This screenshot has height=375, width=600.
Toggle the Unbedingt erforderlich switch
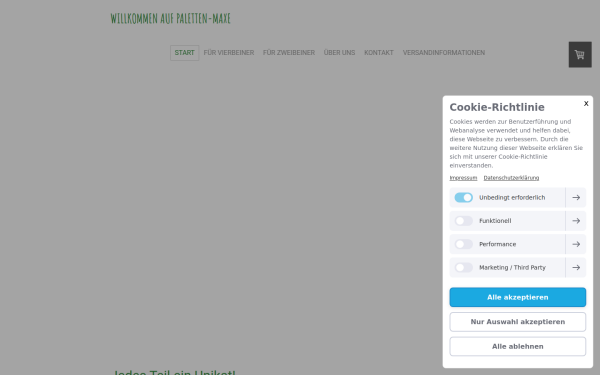click(463, 197)
